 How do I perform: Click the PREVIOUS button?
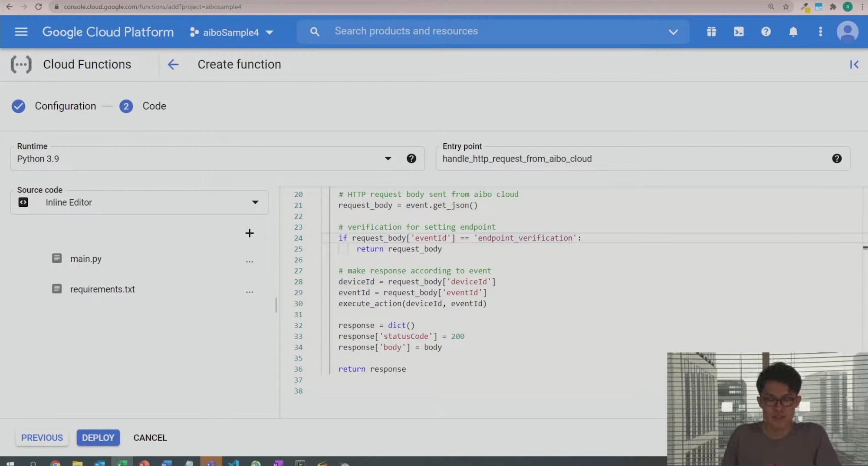click(x=42, y=438)
